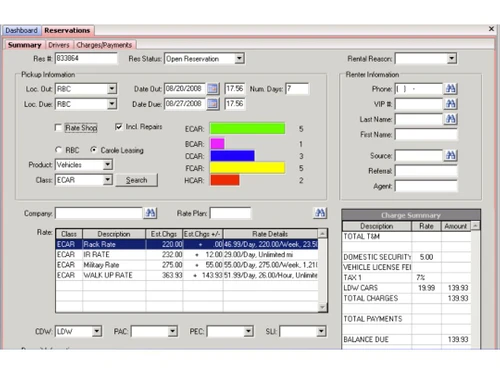This screenshot has width=500, height=375.
Task: Click the DOMESTIC SECURITY charge row
Action: point(407,257)
